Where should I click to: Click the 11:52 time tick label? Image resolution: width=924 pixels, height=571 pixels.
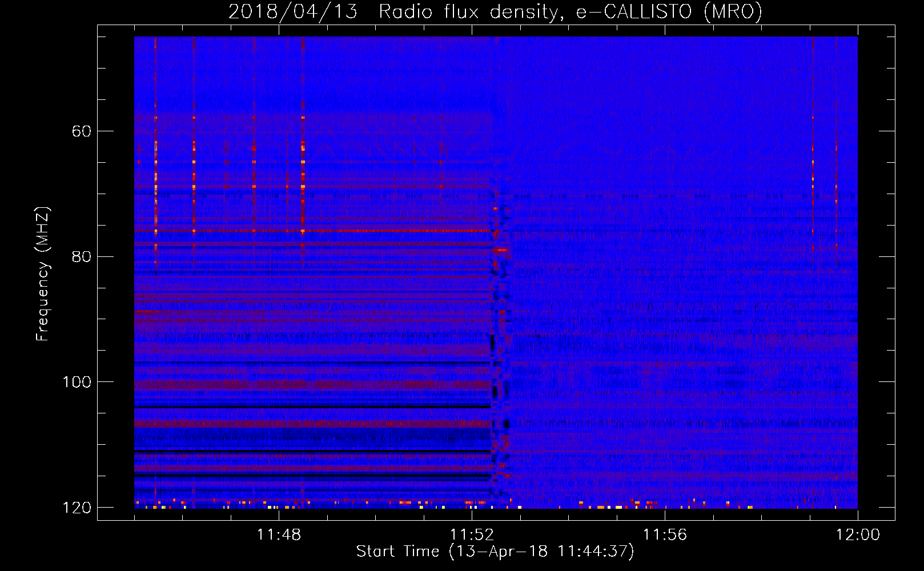coord(472,535)
